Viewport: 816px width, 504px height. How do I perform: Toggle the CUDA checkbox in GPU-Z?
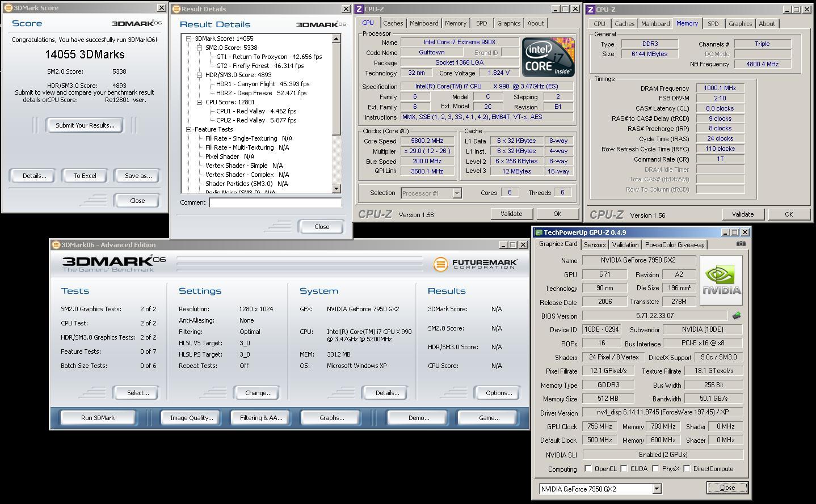624,469
